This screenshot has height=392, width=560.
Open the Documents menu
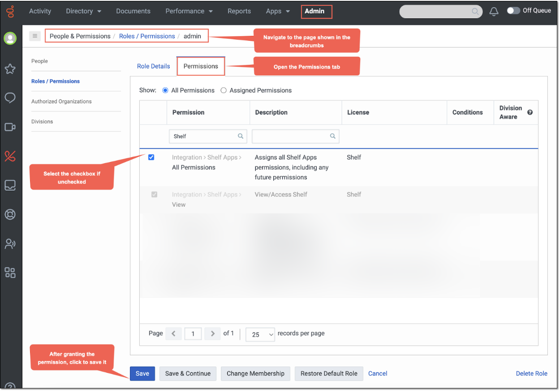click(x=133, y=11)
